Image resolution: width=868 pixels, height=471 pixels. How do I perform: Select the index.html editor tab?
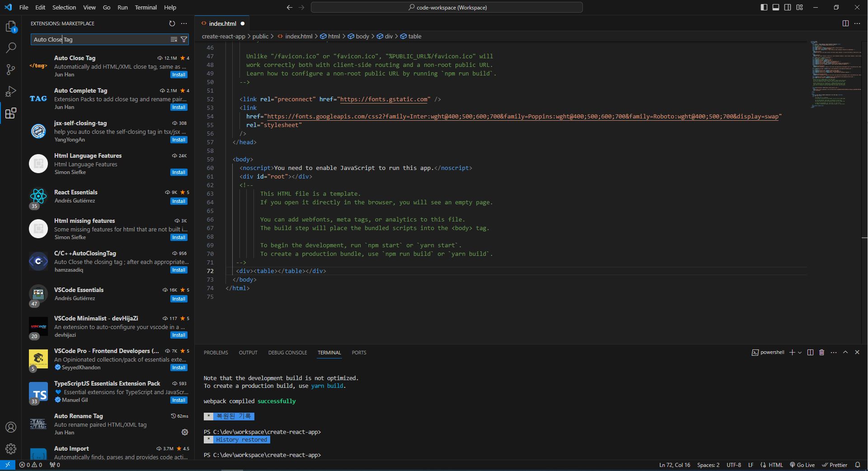[222, 24]
